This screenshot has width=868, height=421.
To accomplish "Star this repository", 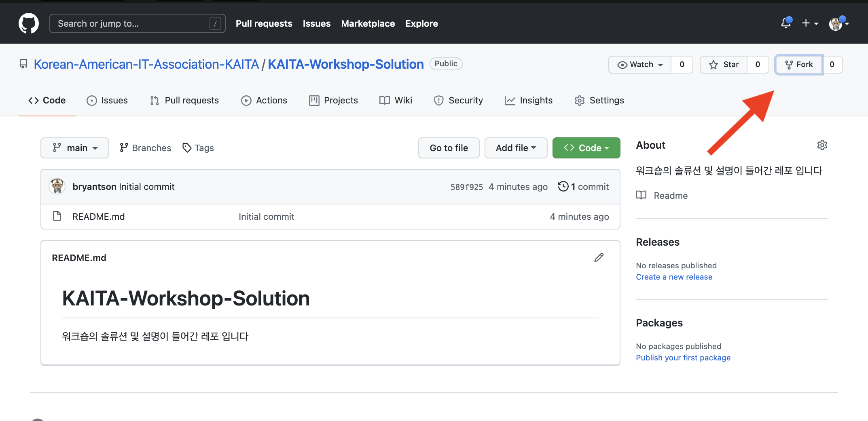I will tap(724, 65).
